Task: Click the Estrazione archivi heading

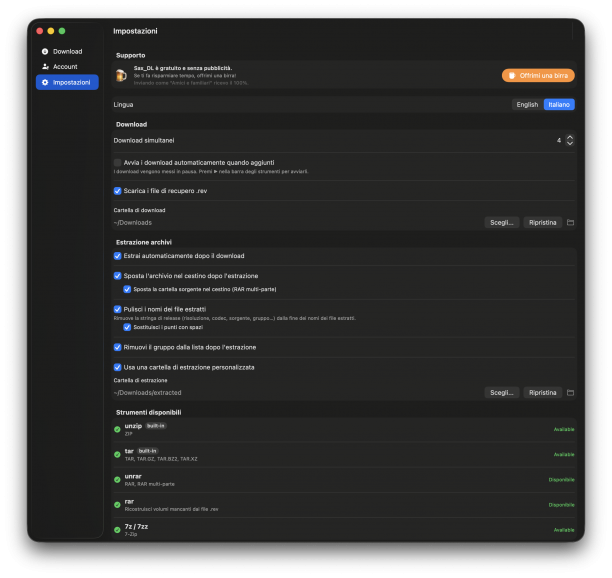Action: point(144,242)
